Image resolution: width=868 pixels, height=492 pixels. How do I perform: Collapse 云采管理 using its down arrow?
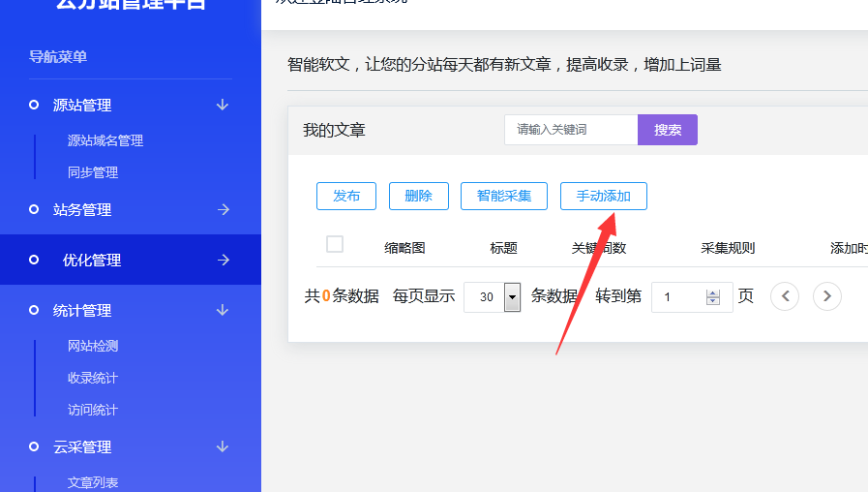pyautogui.click(x=223, y=446)
